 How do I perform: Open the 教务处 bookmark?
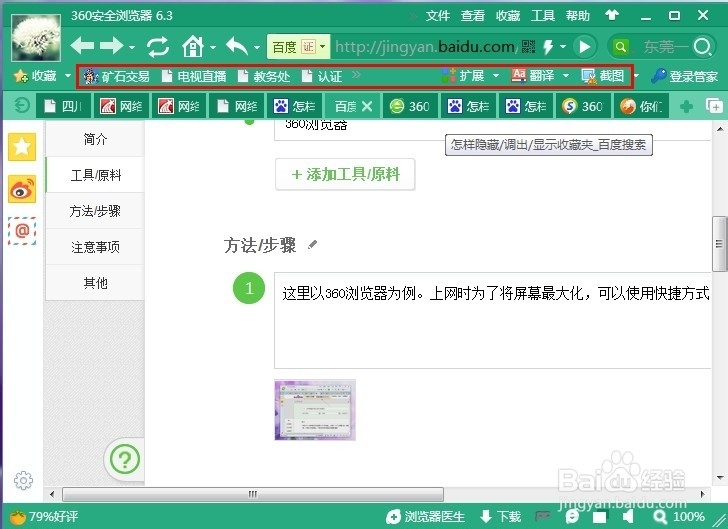pos(264,76)
